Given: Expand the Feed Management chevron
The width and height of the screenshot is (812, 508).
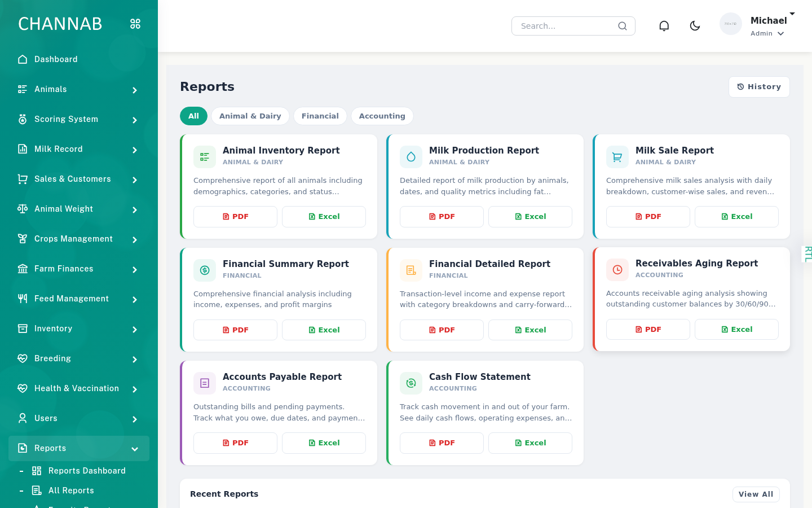Looking at the screenshot, I should pos(135,299).
